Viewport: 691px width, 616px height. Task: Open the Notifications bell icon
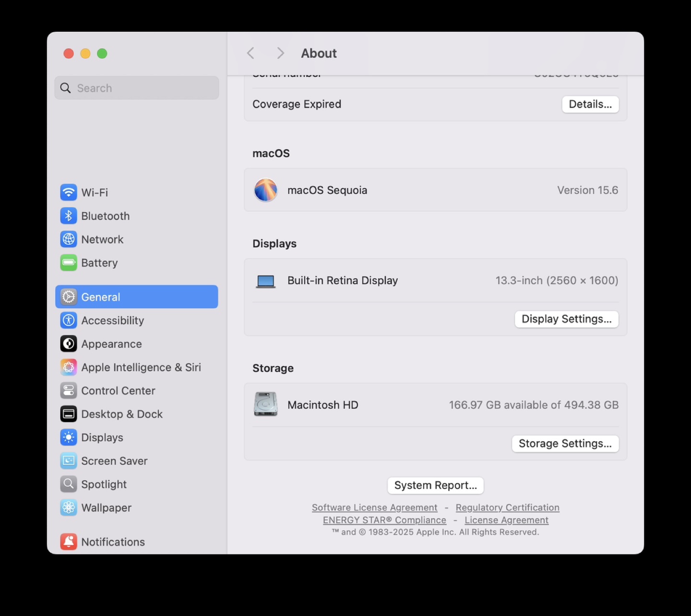click(69, 542)
